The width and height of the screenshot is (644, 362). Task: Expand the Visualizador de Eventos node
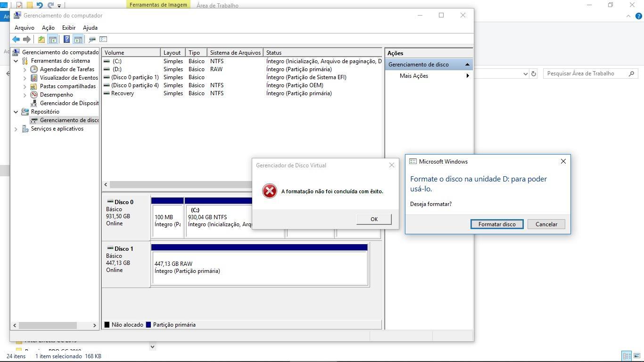pos(25,78)
